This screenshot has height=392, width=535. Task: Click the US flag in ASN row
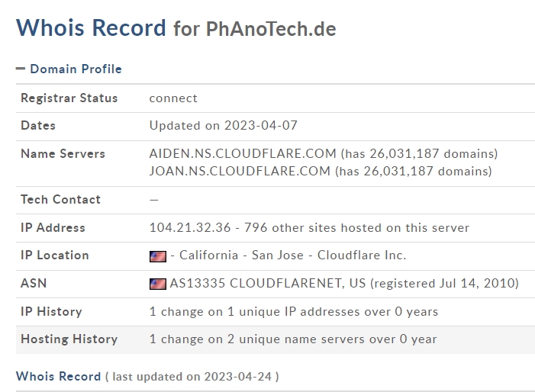click(x=158, y=284)
